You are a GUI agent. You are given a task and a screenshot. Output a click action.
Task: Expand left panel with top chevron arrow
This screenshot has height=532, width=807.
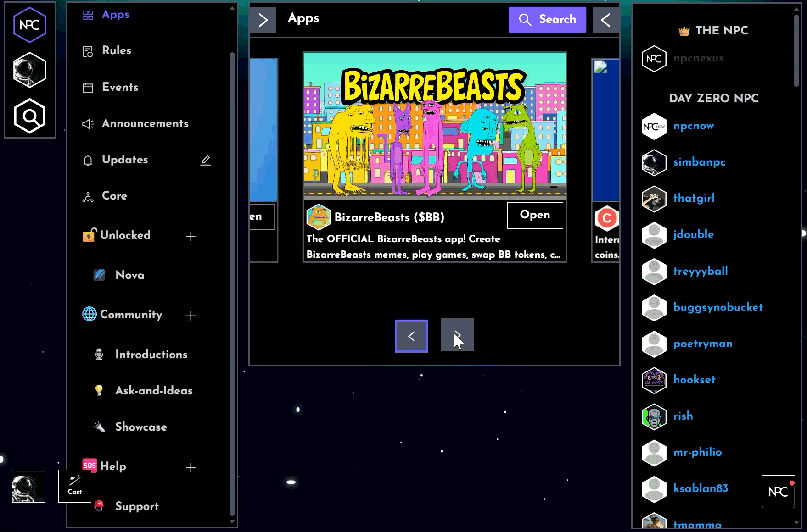coord(263,20)
